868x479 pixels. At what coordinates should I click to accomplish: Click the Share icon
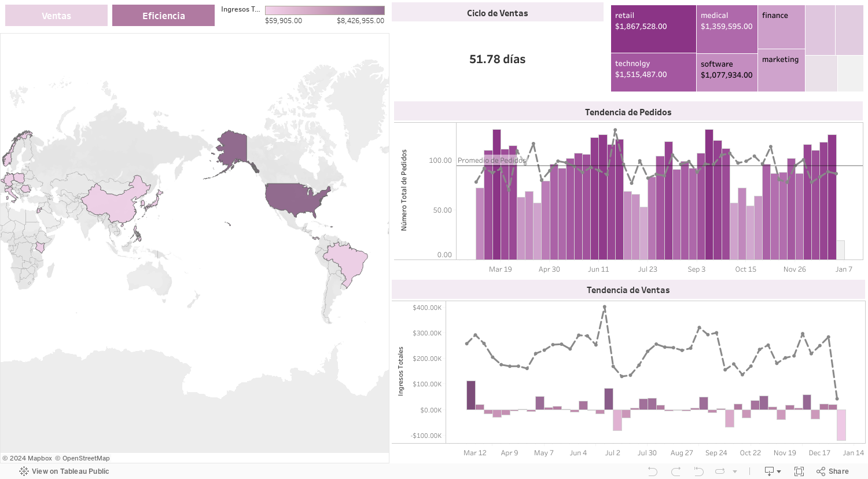[832, 471]
